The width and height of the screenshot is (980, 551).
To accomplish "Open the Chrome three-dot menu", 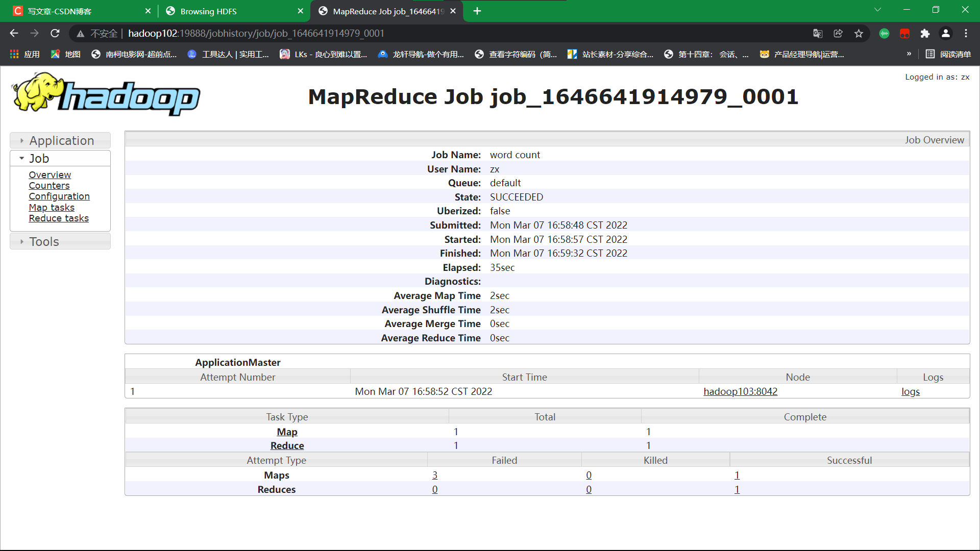I will tap(966, 34).
